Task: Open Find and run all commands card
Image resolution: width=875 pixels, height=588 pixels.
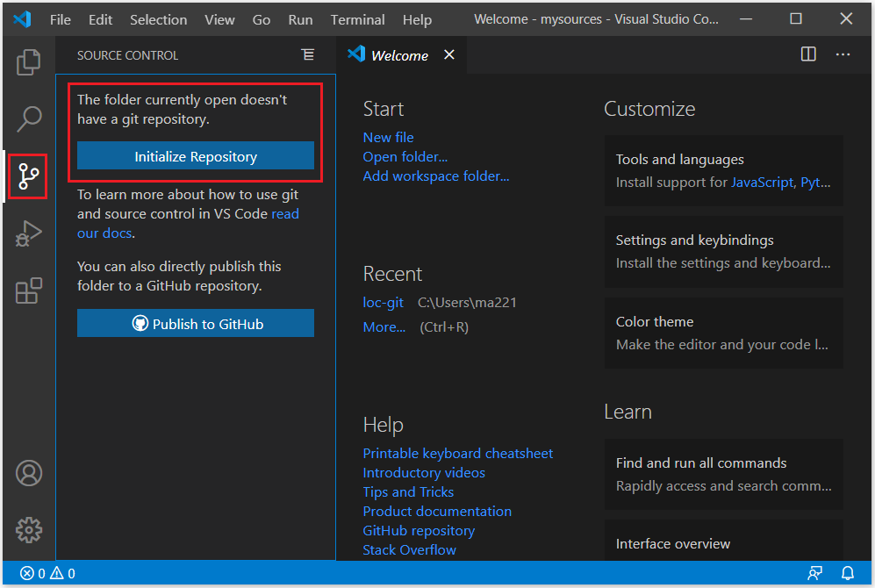Action: pyautogui.click(x=724, y=474)
